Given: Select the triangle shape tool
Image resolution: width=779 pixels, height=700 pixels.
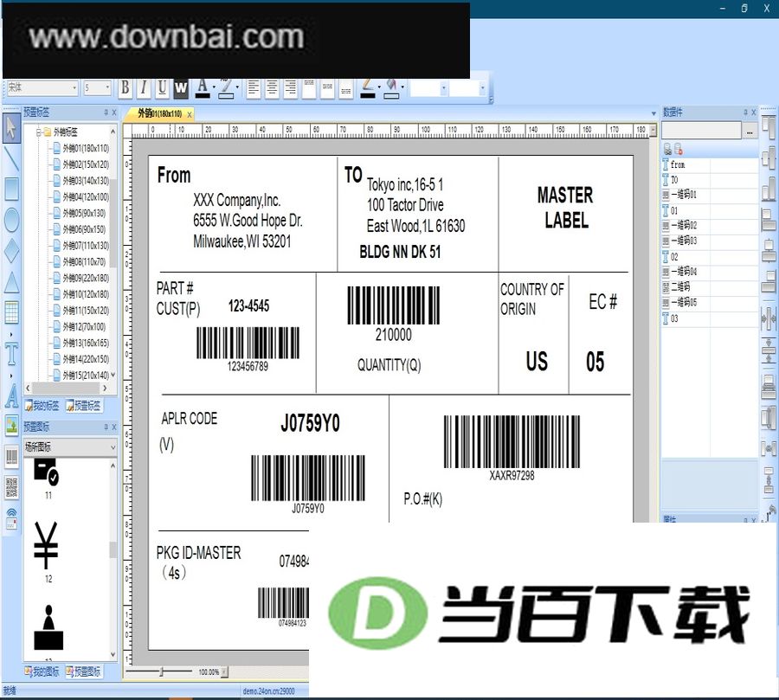Looking at the screenshot, I should (11, 282).
